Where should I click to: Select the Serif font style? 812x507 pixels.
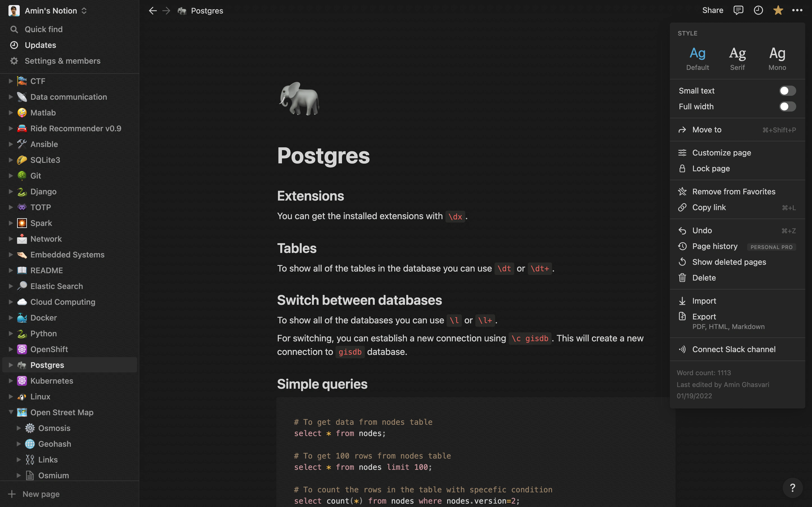(737, 58)
